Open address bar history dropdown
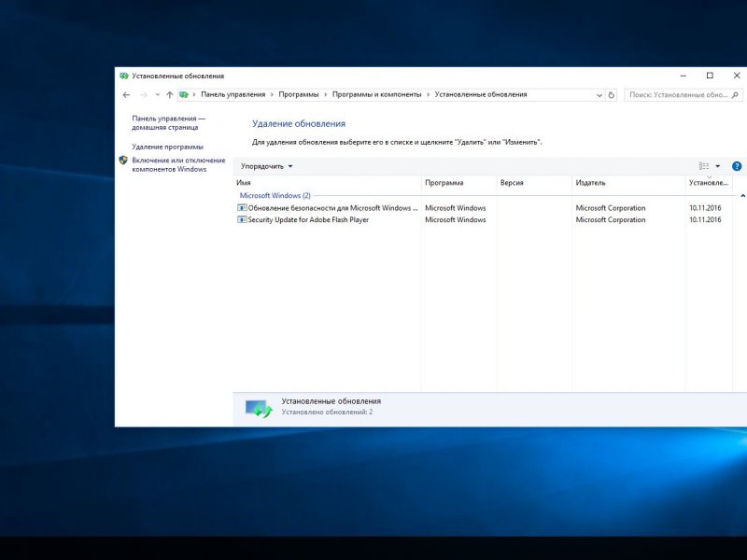The width and height of the screenshot is (747, 560). click(x=599, y=95)
